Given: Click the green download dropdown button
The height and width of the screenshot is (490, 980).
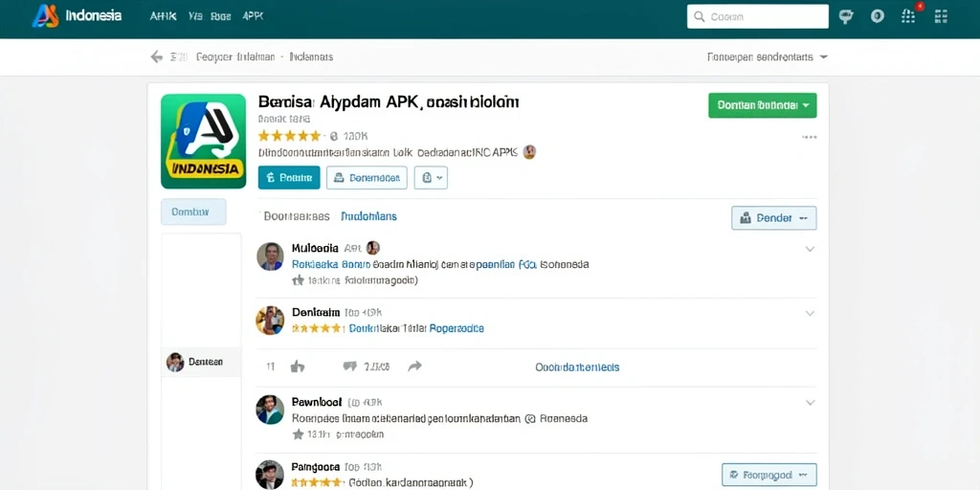Looking at the screenshot, I should click(763, 105).
